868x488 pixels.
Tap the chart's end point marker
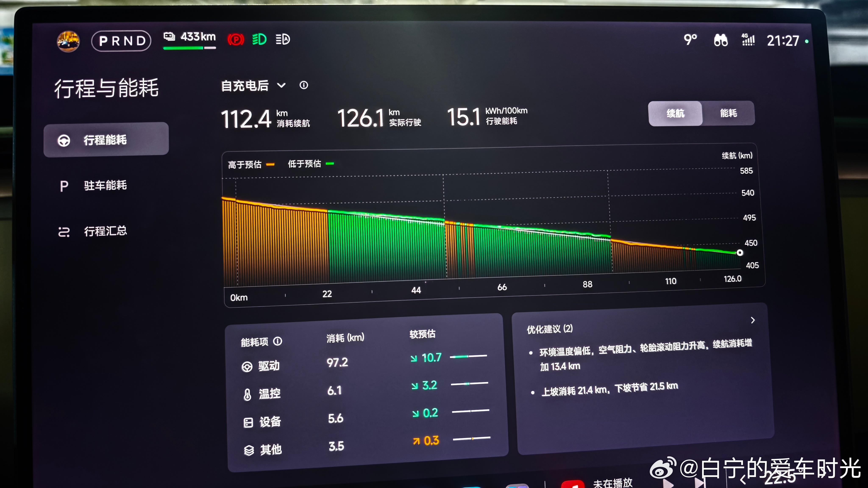click(x=740, y=253)
